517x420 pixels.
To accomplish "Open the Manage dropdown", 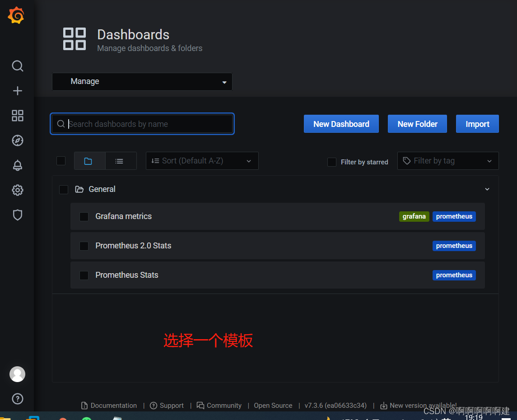I will (x=142, y=81).
